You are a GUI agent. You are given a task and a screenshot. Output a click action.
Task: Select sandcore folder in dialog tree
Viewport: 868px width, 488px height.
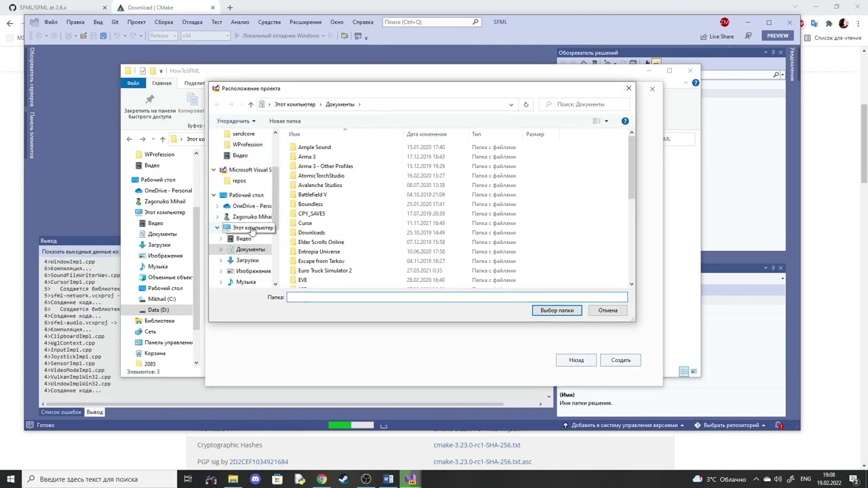[243, 134]
